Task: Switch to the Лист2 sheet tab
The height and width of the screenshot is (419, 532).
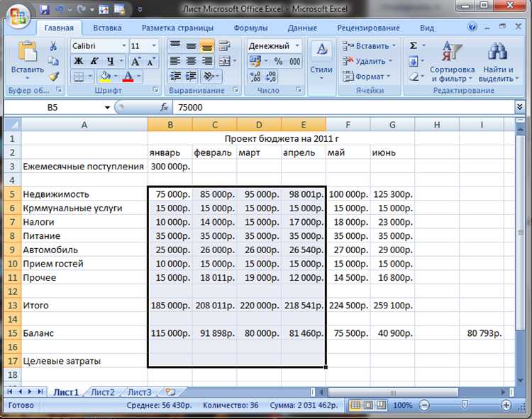Action: click(103, 392)
